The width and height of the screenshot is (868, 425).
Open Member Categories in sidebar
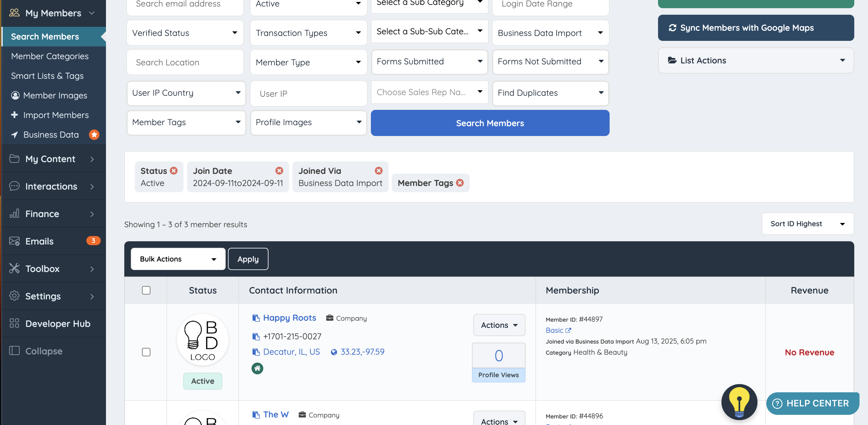(x=49, y=56)
